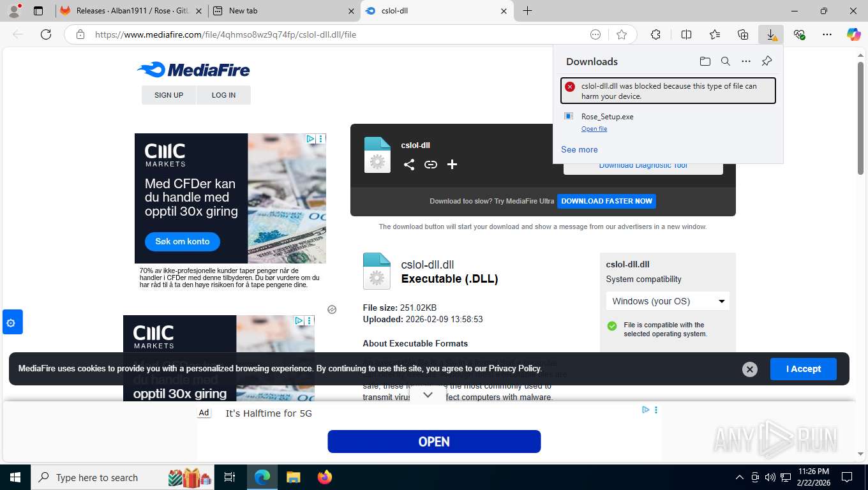Open the volume speaker icon
The image size is (868, 490).
coord(770,477)
